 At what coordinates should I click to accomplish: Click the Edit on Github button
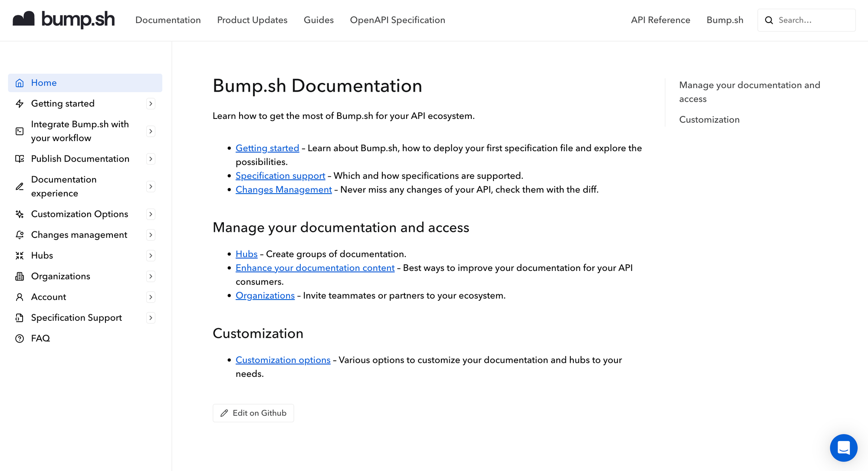point(253,413)
